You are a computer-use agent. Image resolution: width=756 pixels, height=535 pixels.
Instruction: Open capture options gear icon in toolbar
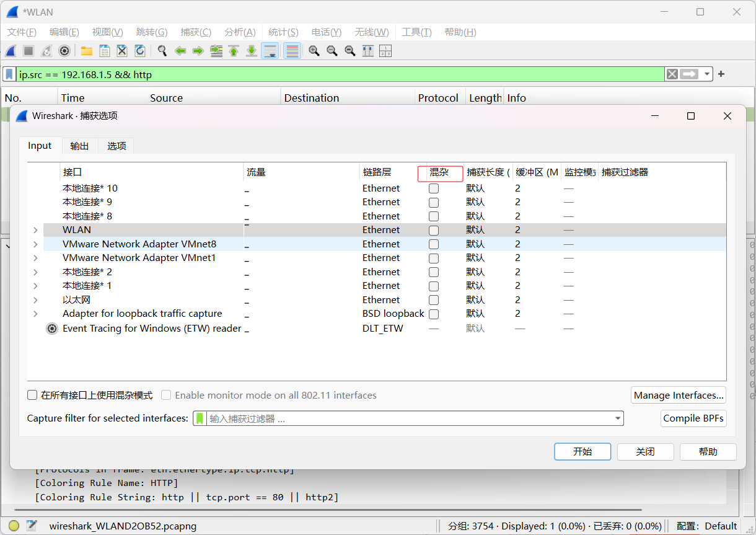pyautogui.click(x=64, y=51)
